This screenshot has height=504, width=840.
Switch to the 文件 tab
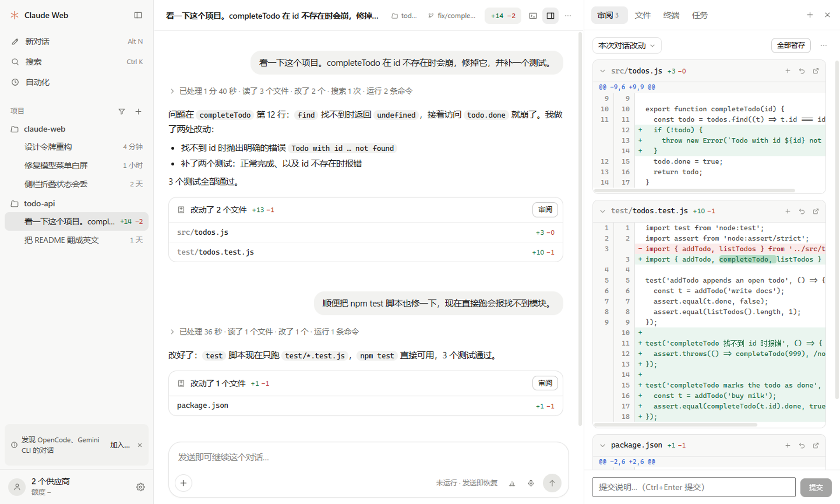[x=642, y=15]
